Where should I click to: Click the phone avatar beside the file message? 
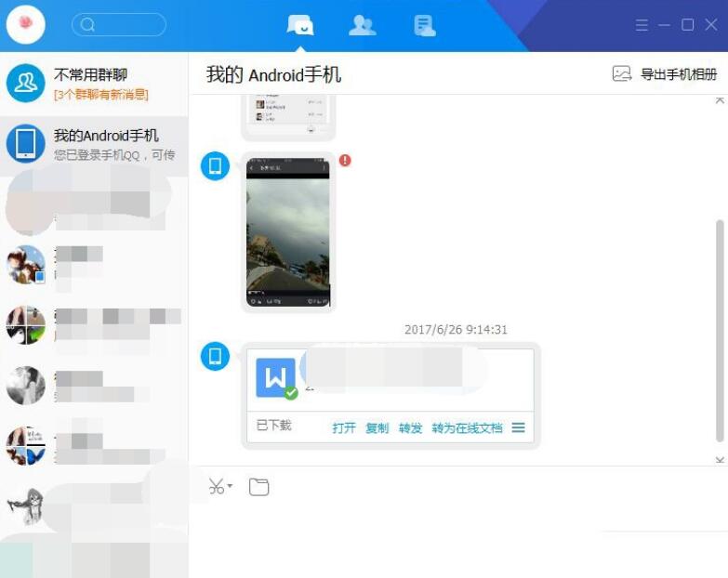[215, 356]
